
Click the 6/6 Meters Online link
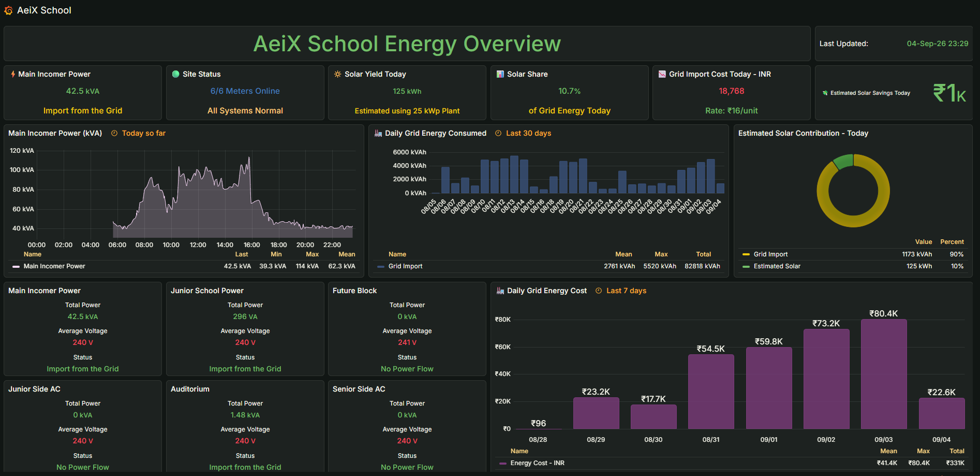[x=245, y=91]
